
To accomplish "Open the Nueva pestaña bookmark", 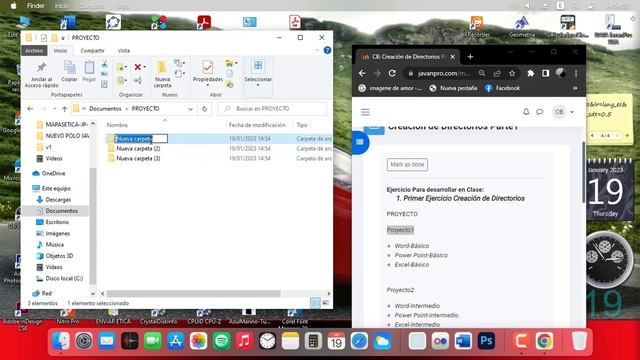I will pos(453,88).
